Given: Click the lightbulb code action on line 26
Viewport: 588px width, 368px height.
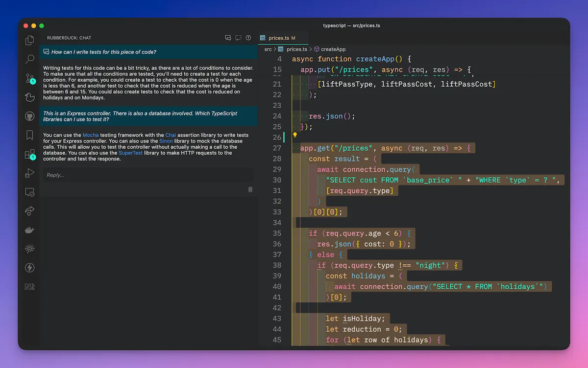Looking at the screenshot, I should (x=295, y=135).
